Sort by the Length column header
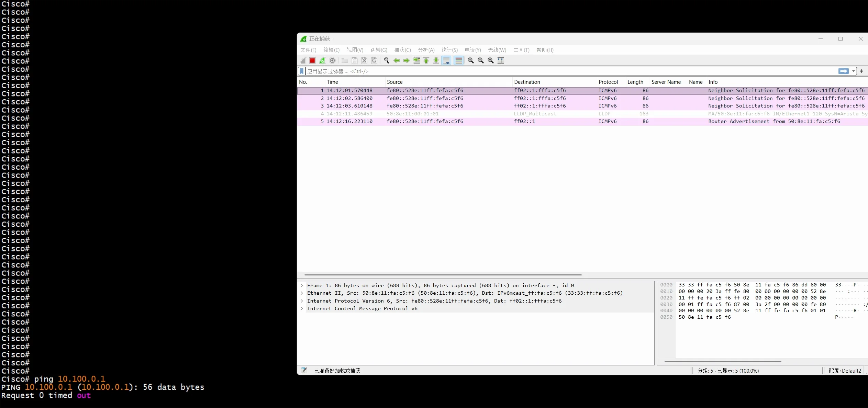The height and width of the screenshot is (408, 868). [637, 82]
